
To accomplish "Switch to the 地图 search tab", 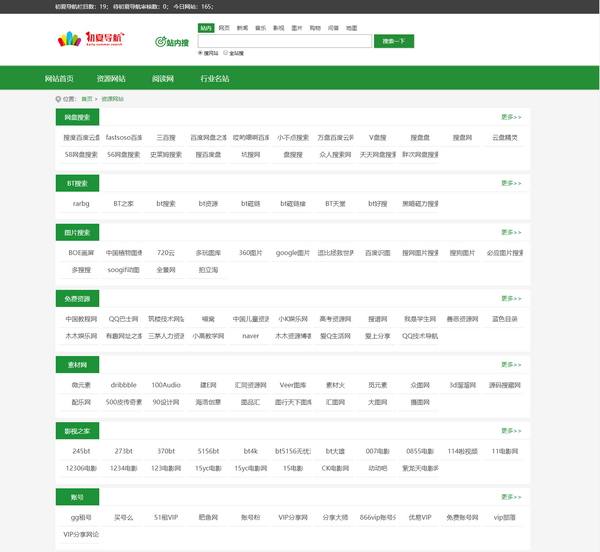I will (x=351, y=29).
